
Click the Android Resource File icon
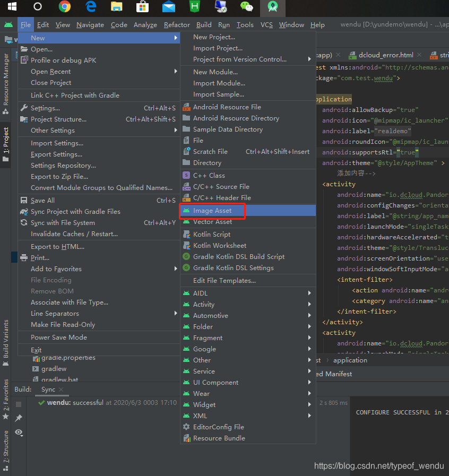(x=186, y=107)
